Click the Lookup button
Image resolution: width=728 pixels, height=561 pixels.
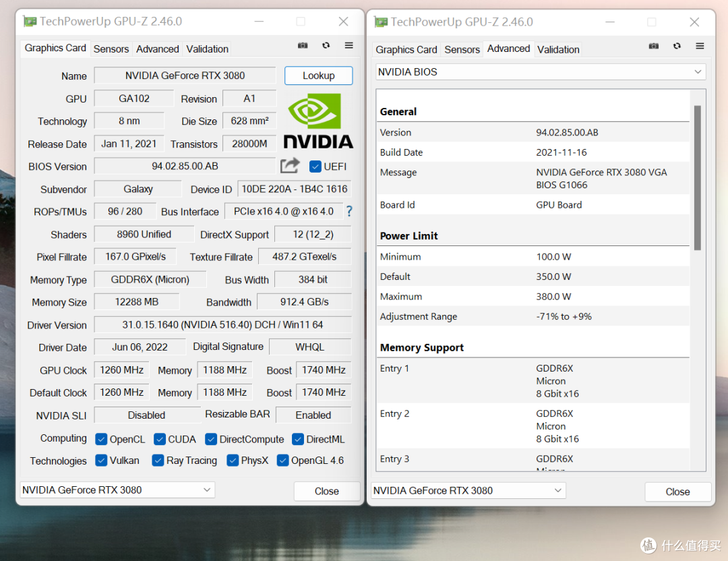click(318, 76)
